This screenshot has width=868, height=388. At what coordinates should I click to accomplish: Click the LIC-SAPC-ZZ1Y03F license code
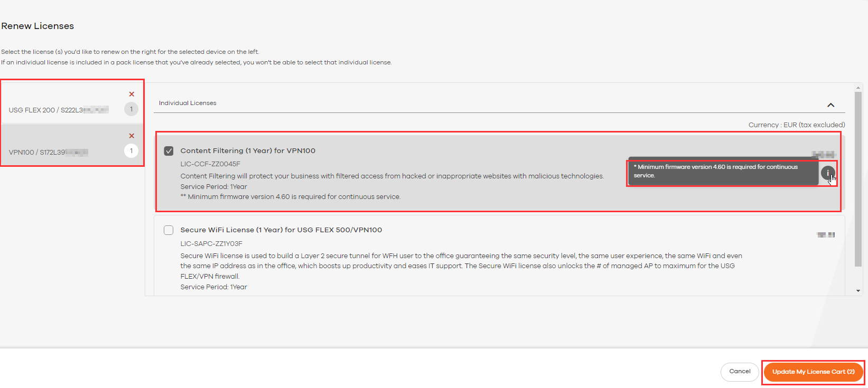[211, 243]
